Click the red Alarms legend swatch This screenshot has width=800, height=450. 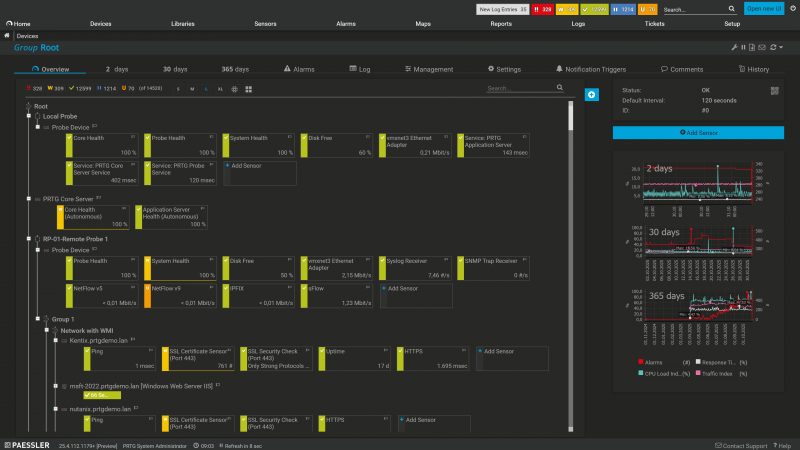[641, 362]
